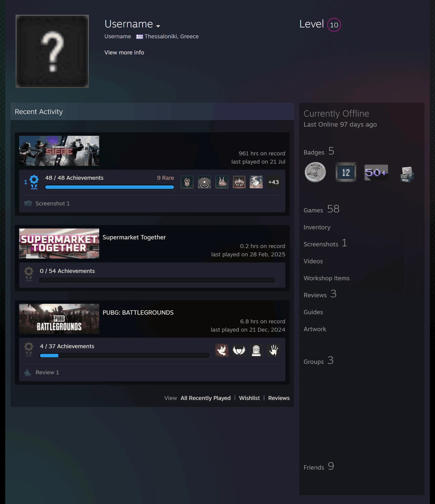Open the rabbit-eared Siege achievement icon
Image resolution: width=435 pixels, height=504 pixels.
click(x=222, y=182)
